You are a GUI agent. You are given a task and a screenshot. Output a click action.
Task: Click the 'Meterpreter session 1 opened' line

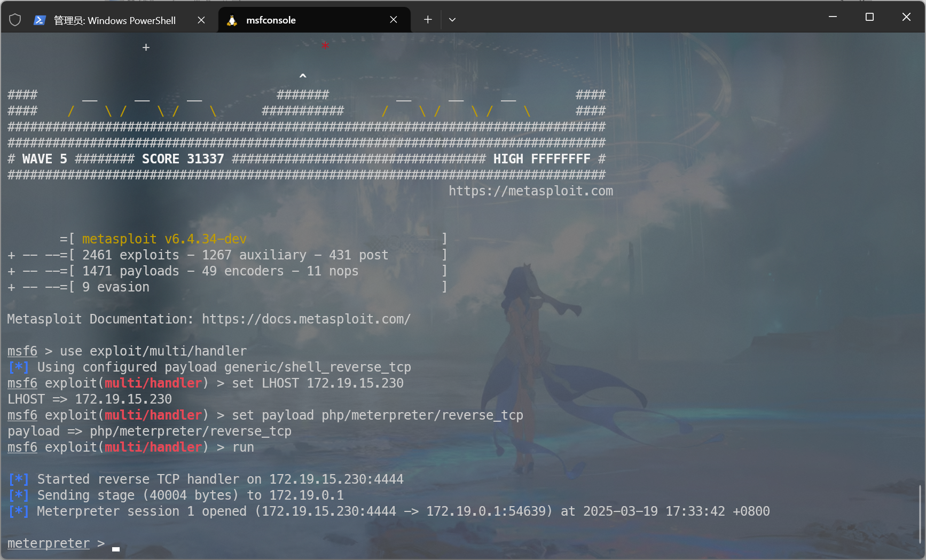pos(389,511)
